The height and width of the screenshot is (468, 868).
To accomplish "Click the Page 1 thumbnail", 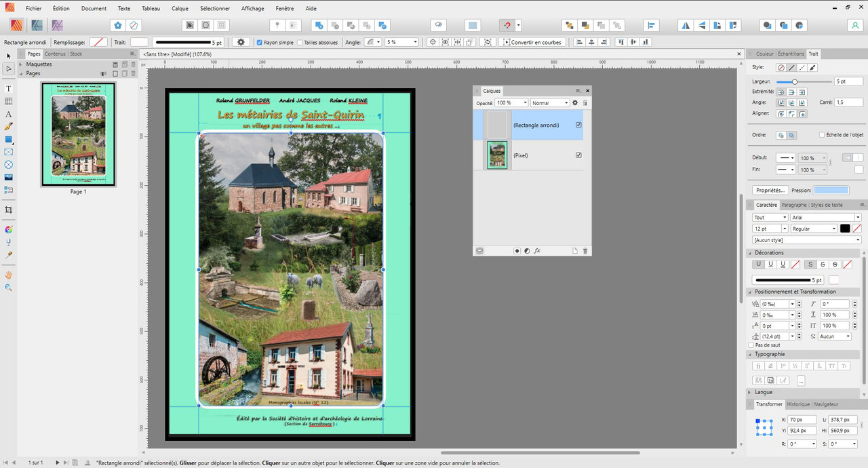I will [78, 134].
